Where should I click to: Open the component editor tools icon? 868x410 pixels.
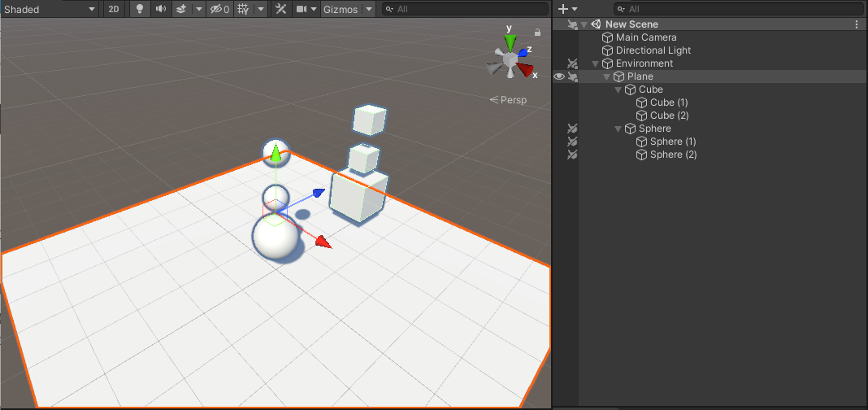(280, 9)
